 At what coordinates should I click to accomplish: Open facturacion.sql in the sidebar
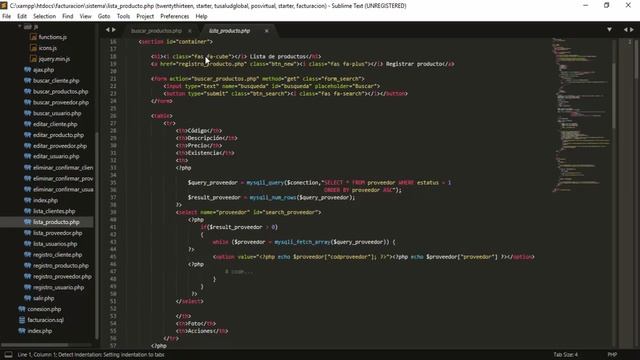click(x=46, y=320)
